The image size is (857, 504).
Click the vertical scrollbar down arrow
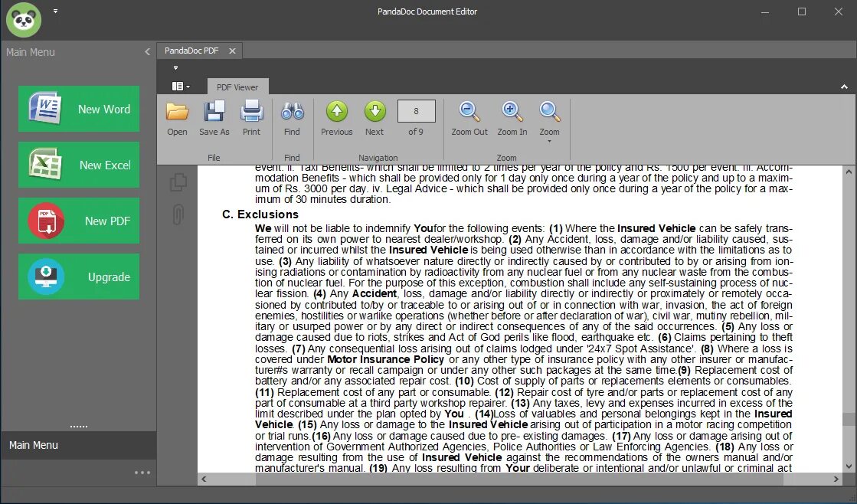tap(849, 466)
